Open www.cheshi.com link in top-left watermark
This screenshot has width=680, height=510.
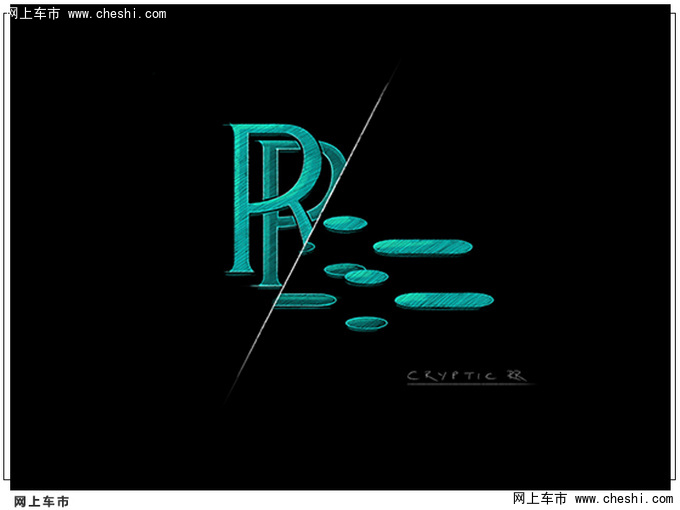click(x=117, y=14)
